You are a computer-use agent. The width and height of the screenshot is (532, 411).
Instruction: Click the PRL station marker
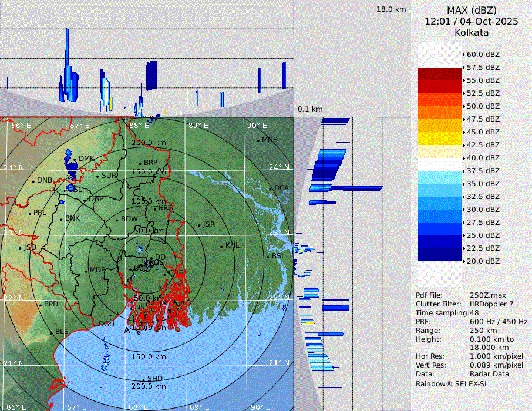(x=29, y=213)
